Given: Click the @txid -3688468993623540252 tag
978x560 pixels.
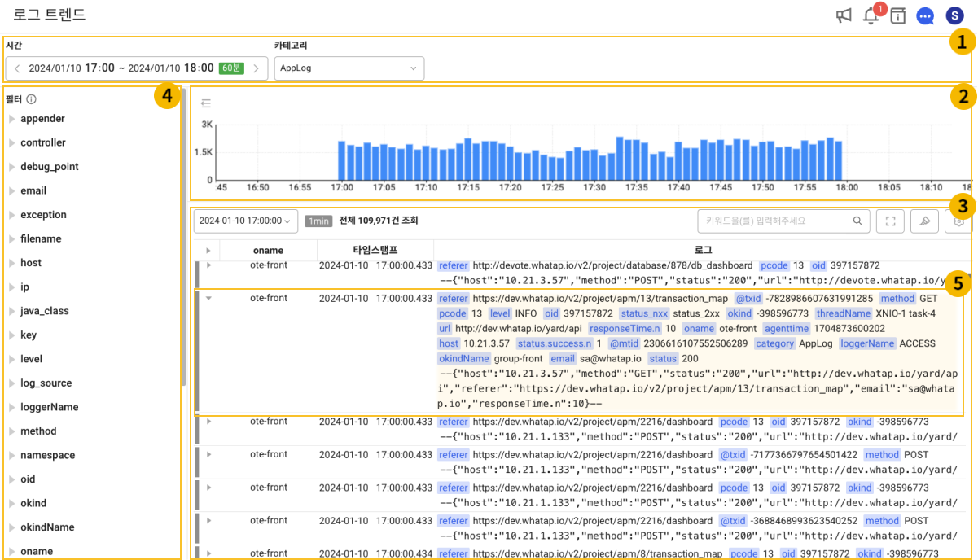Looking at the screenshot, I should coord(733,521).
